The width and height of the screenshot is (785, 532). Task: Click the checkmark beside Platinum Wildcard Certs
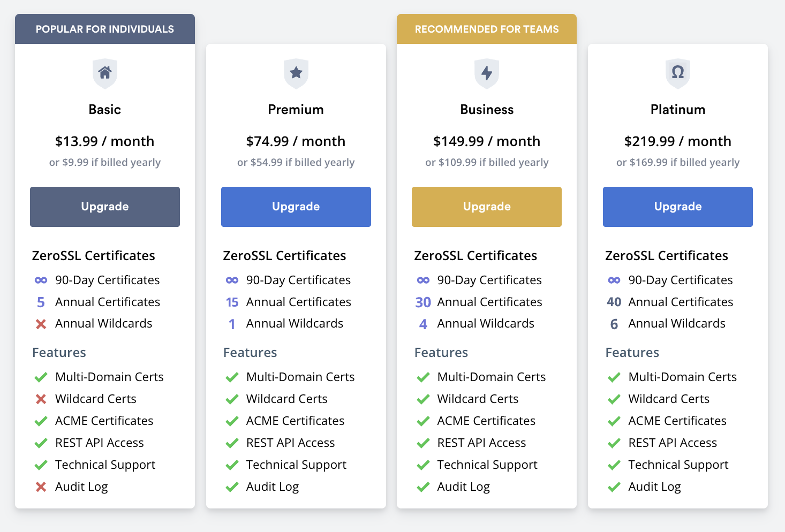(614, 399)
